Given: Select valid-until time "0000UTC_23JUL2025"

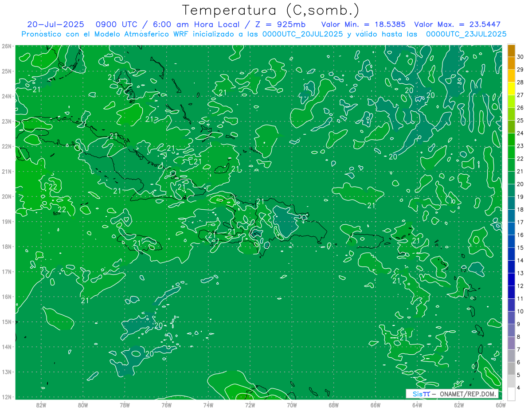Looking at the screenshot, I should [466, 34].
